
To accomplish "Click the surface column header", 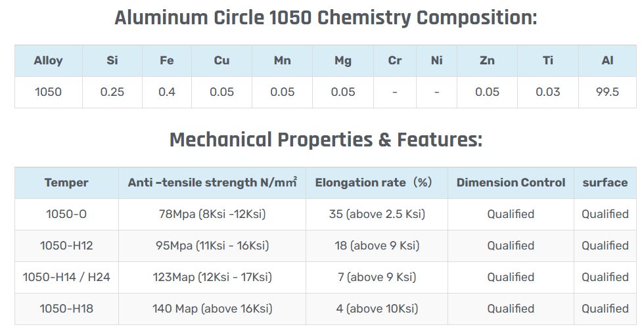I will (x=605, y=183).
